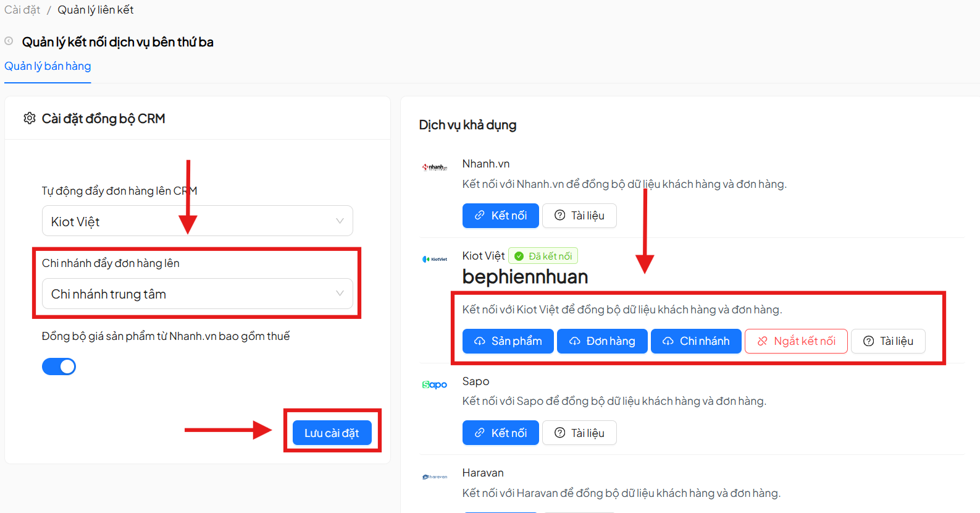The image size is (980, 513).
Task: Click the back icon beside page title
Action: tap(9, 41)
